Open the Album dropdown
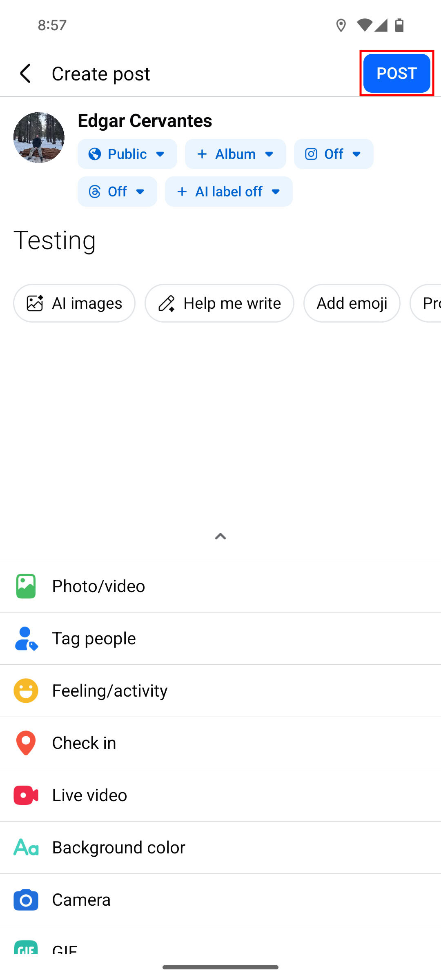 tap(235, 154)
